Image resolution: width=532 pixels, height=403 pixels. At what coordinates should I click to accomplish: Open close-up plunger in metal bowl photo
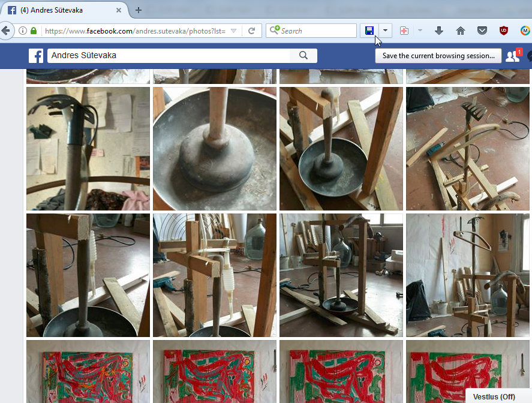coord(215,149)
